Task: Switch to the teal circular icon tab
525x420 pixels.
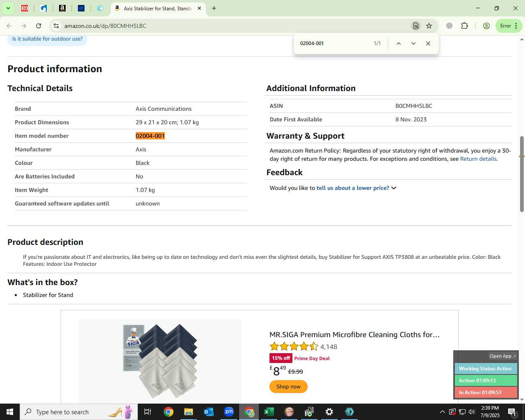Action: [x=100, y=8]
